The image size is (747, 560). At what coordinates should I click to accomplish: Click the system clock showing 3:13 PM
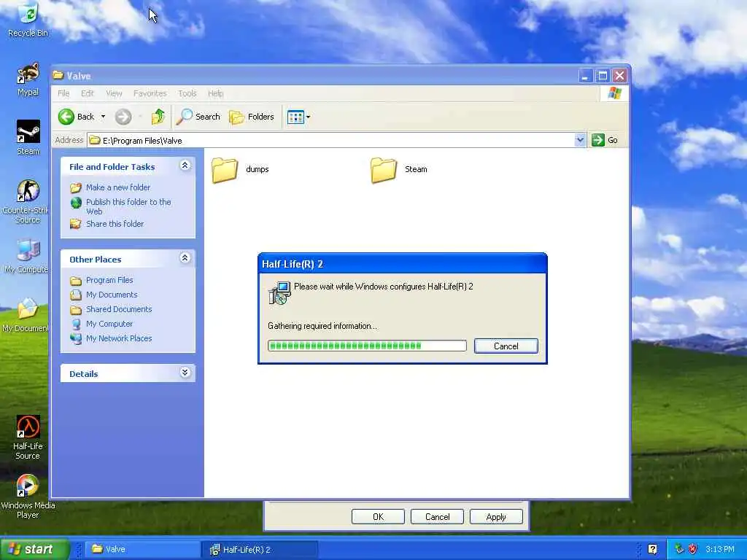[x=720, y=550]
